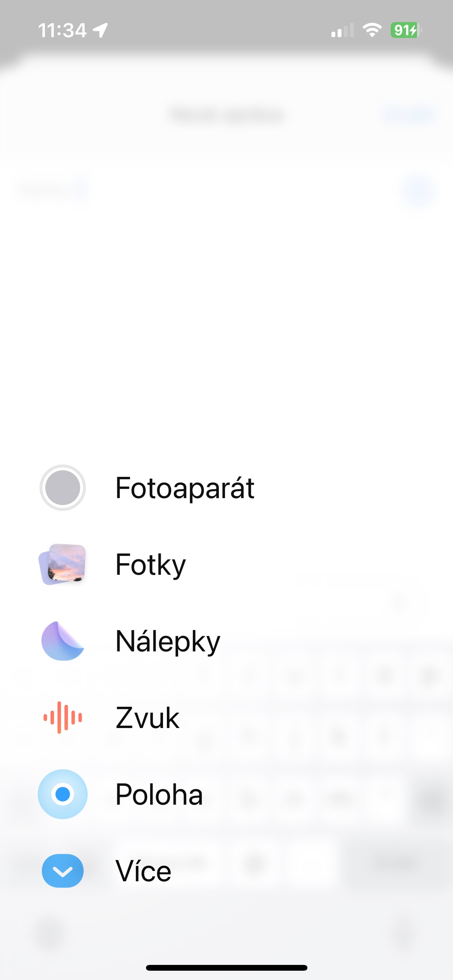
Task: Pick the Zvuk text entry
Action: click(148, 718)
